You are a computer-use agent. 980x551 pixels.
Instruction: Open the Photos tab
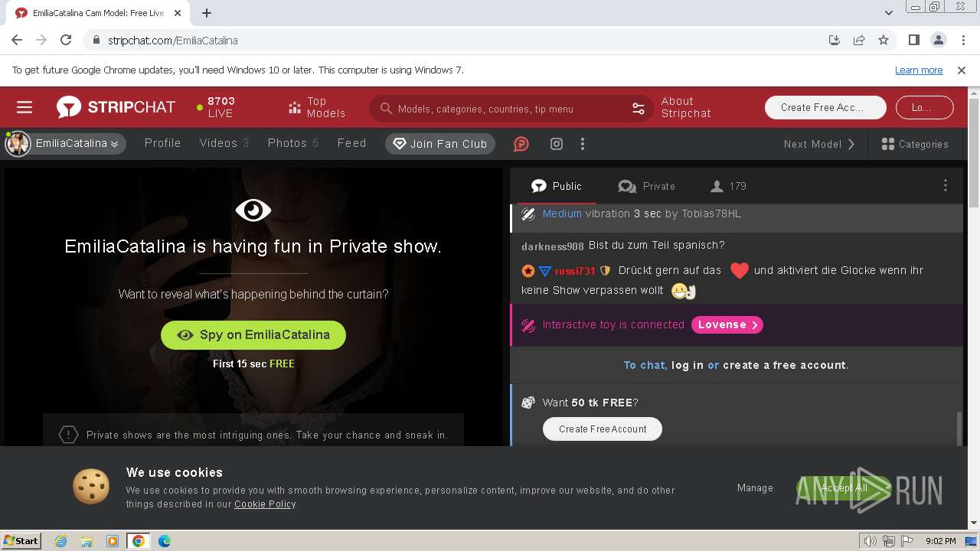point(293,143)
